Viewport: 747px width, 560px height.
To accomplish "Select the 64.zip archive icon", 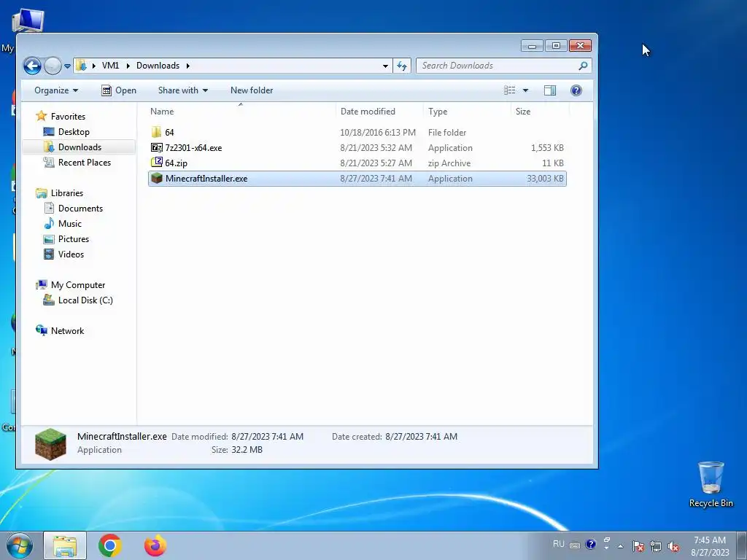I will pos(156,163).
